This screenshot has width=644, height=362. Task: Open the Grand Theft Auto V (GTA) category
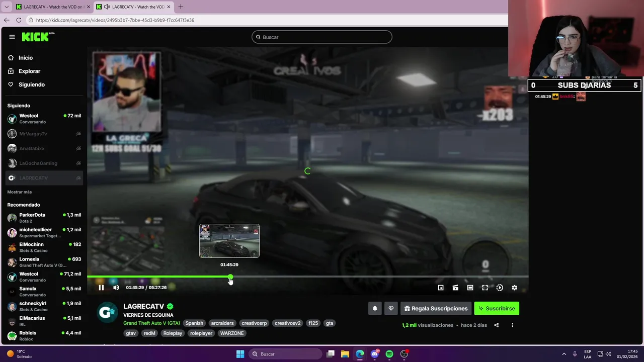[151, 323]
